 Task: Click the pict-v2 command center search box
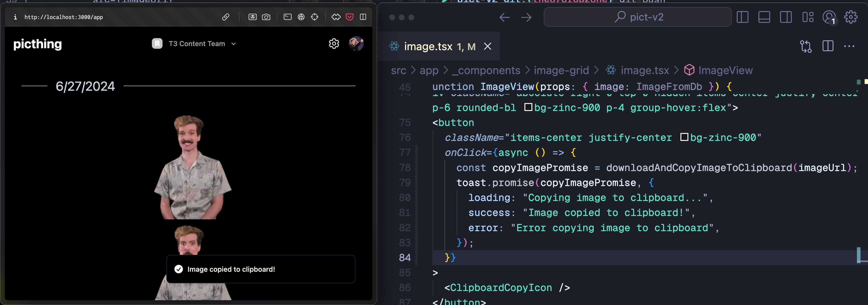(637, 17)
